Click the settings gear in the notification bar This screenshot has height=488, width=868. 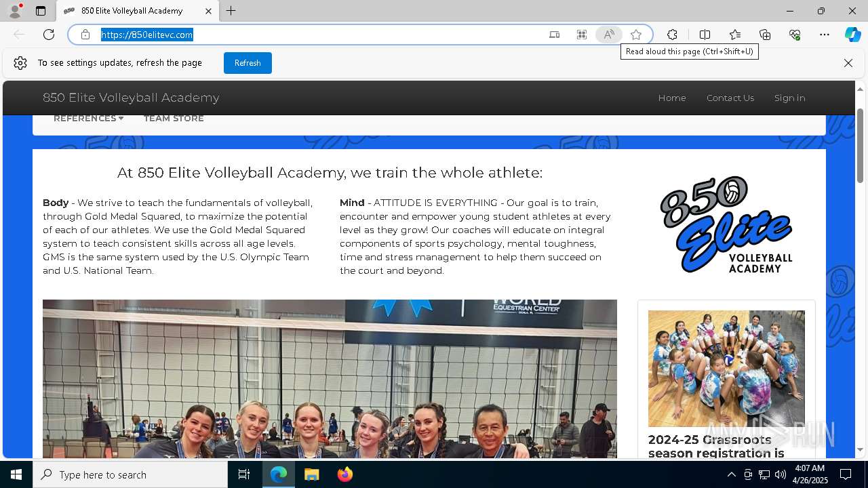pos(20,63)
